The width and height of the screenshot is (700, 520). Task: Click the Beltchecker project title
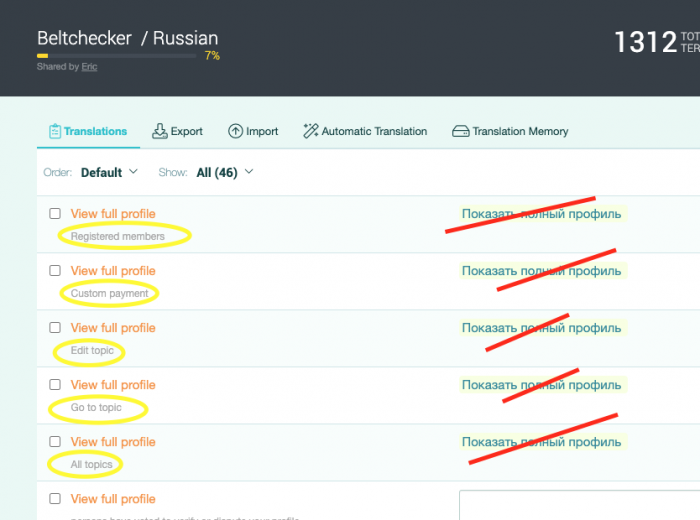click(x=84, y=39)
